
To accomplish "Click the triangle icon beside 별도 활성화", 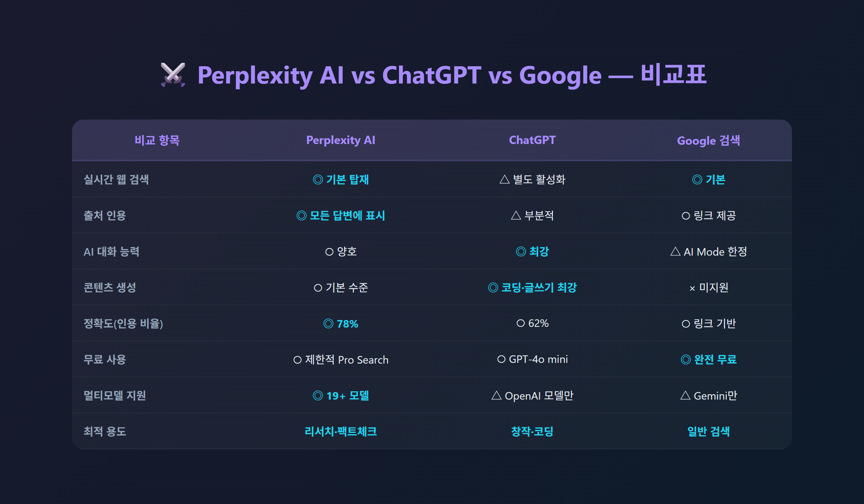I will click(x=505, y=179).
